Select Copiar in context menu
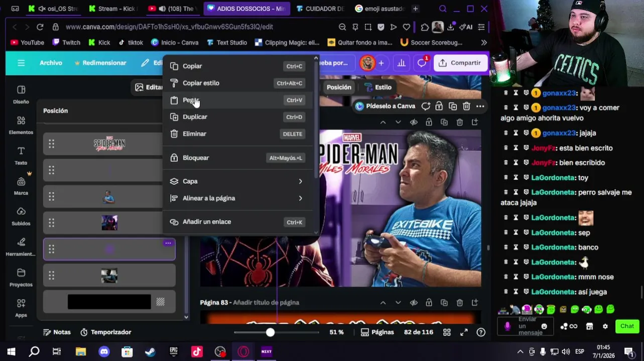 tap(238, 66)
